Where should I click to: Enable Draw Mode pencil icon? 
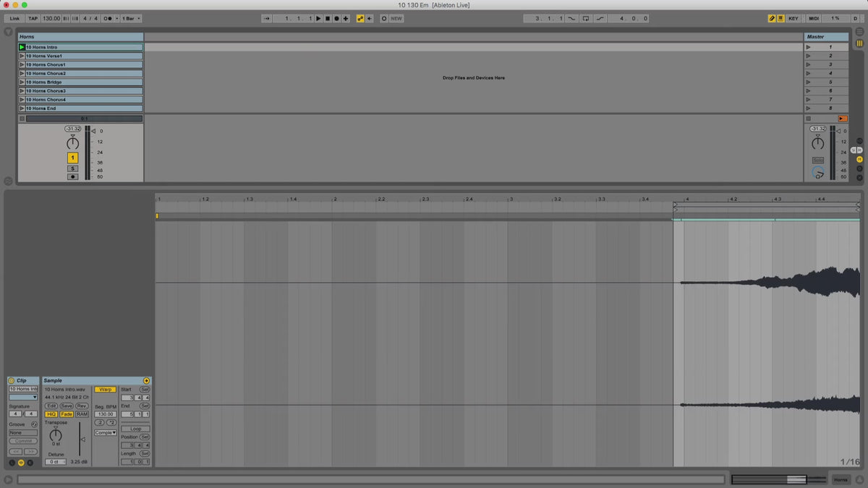click(772, 18)
